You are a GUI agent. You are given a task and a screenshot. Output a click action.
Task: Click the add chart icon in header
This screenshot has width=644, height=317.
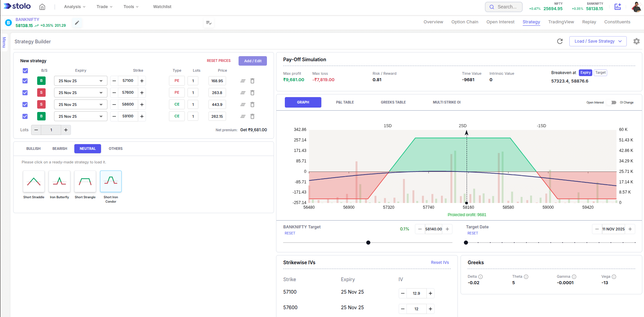(618, 7)
